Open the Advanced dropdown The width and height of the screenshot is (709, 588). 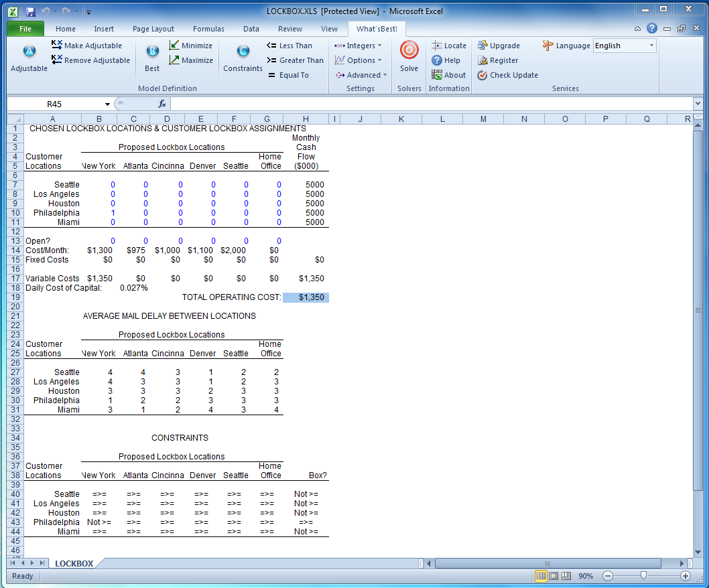[361, 75]
